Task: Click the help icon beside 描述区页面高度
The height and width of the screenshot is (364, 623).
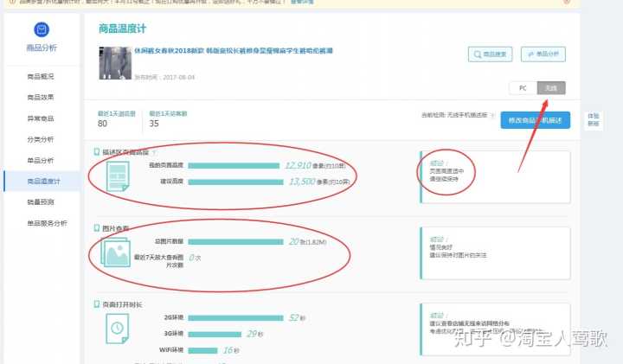Action: point(154,152)
